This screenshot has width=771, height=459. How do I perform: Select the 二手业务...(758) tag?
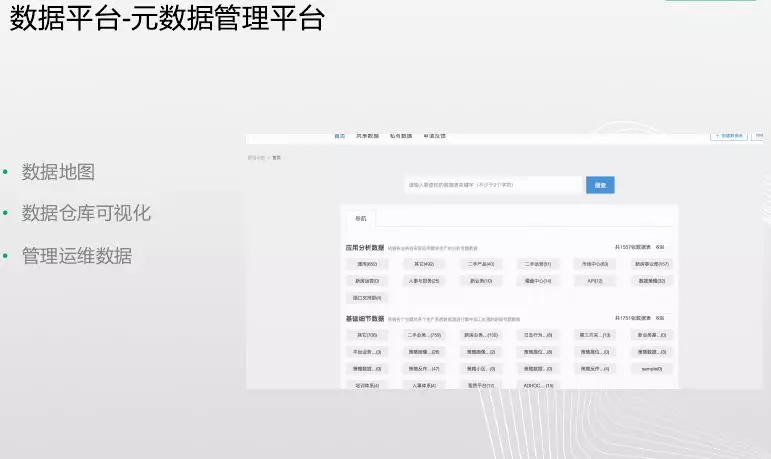point(424,335)
